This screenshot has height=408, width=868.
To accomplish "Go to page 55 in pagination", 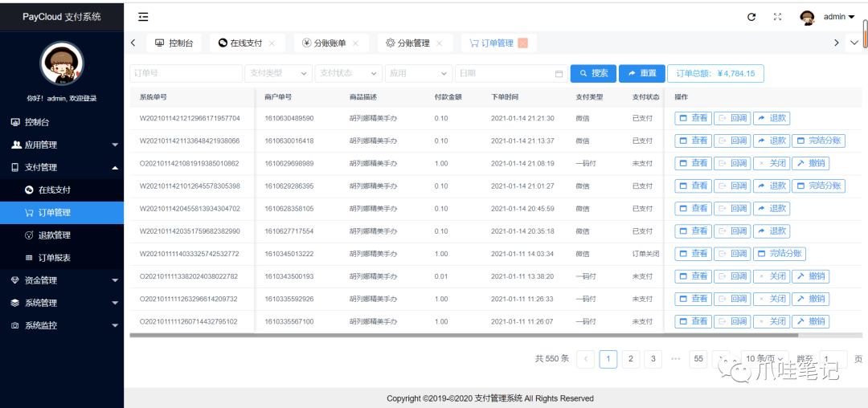I will [x=698, y=359].
